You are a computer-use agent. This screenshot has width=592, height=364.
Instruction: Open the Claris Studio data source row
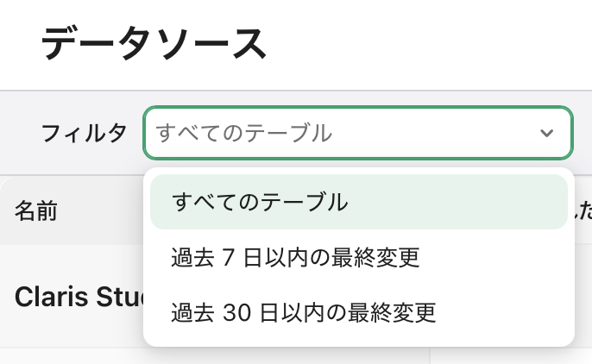(x=73, y=296)
